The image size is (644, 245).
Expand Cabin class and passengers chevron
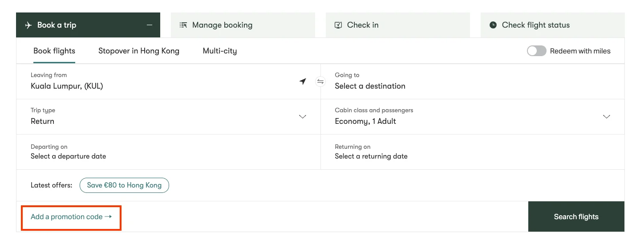coord(607,117)
